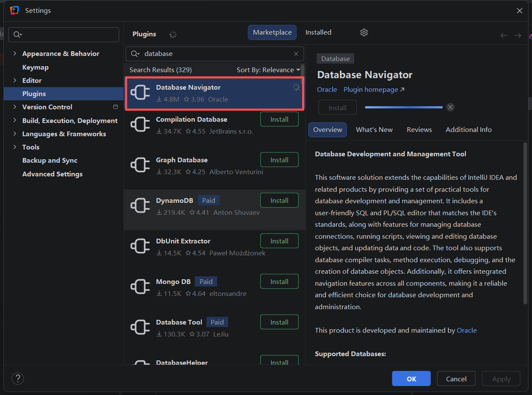
Task: Click the Compilation Database plugin icon
Action: click(x=140, y=125)
